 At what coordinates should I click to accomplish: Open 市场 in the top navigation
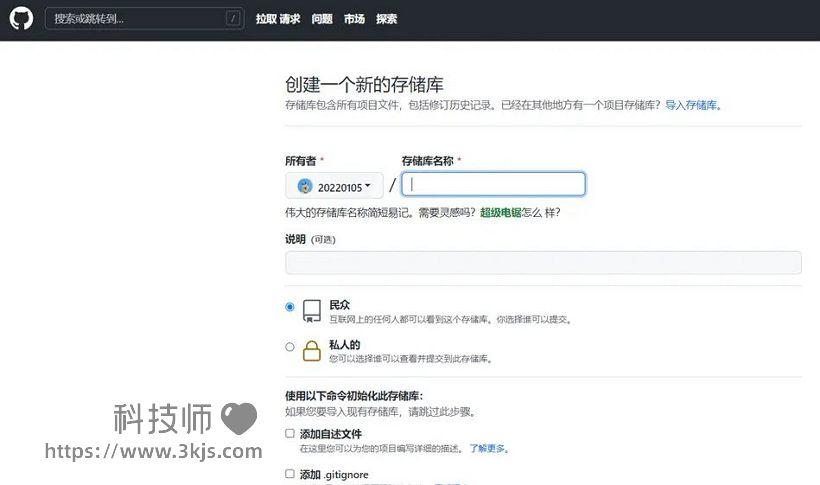tap(354, 19)
